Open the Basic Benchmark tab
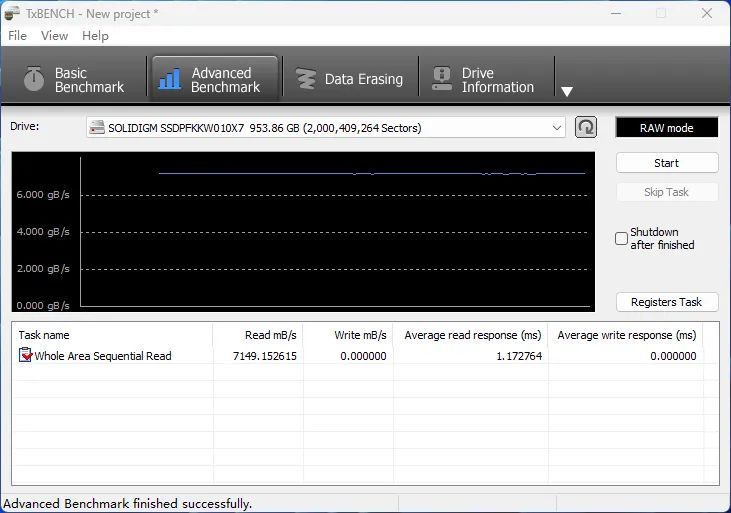Image resolution: width=731 pixels, height=513 pixels. (x=75, y=79)
